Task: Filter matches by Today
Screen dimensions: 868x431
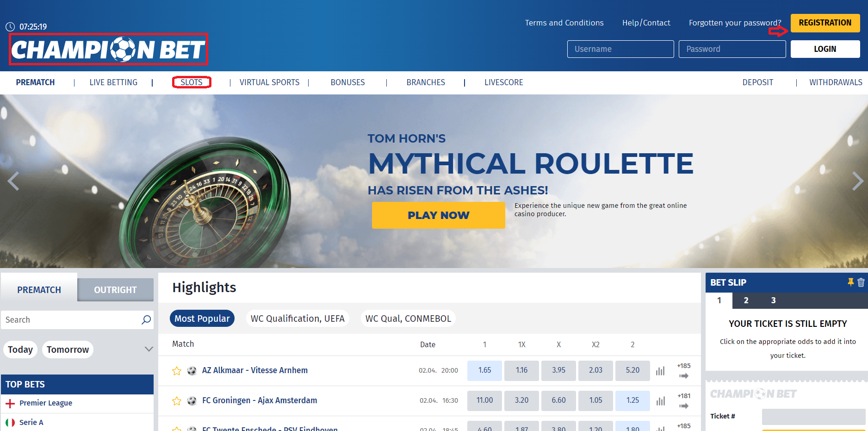Action: tap(20, 350)
